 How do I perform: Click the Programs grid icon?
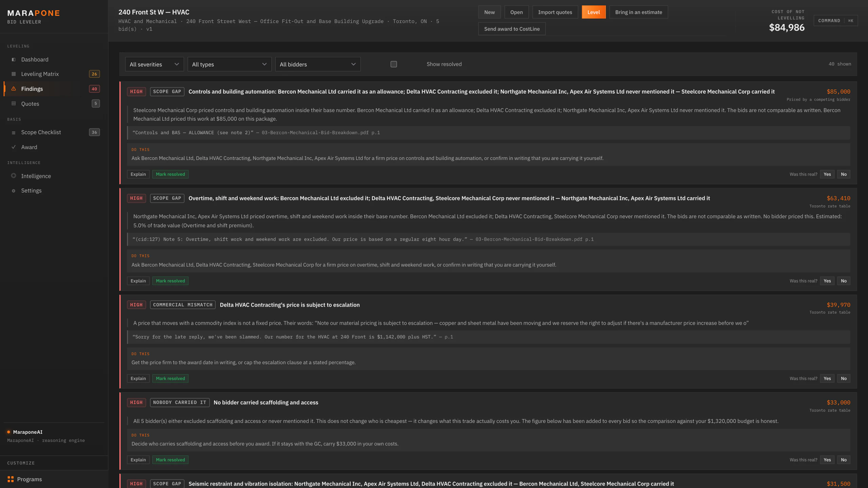(11, 479)
